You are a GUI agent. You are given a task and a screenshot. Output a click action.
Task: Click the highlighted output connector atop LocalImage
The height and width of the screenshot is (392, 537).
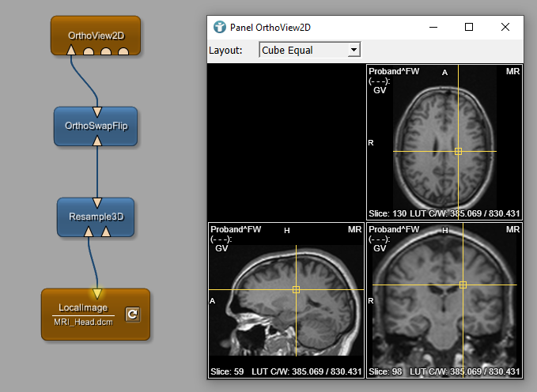pyautogui.click(x=96, y=292)
